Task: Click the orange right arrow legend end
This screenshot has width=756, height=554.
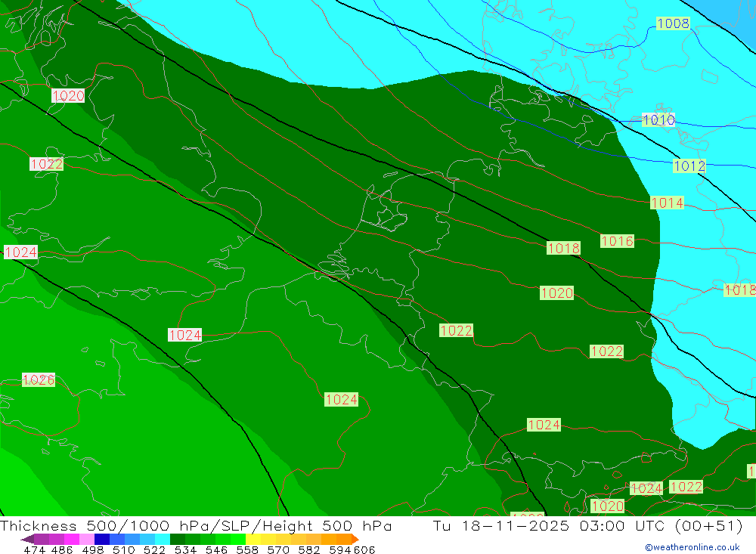Action: tap(355, 539)
